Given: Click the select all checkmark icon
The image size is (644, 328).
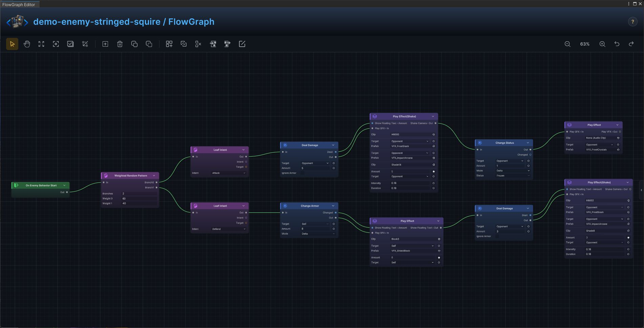Looking at the screenshot, I should (x=70, y=44).
